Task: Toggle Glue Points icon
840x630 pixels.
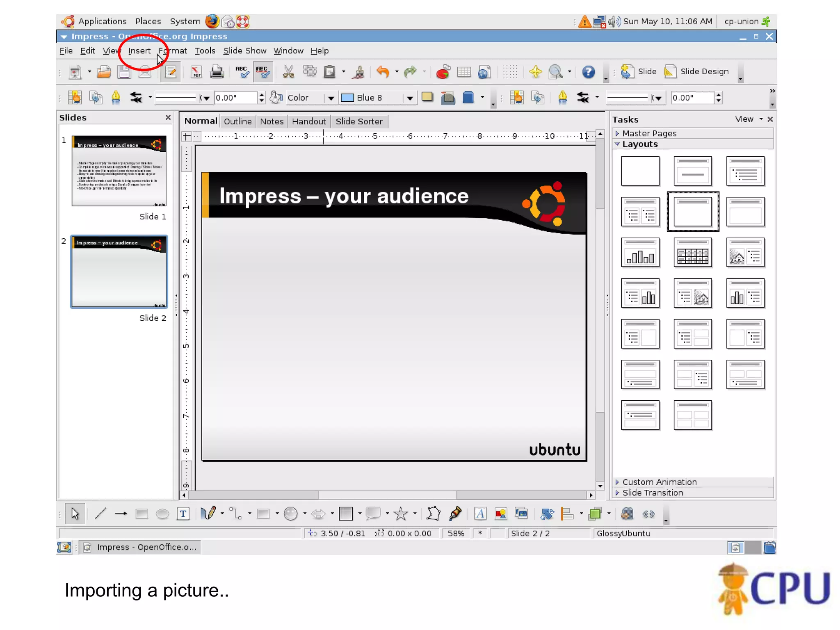Action: point(455,514)
